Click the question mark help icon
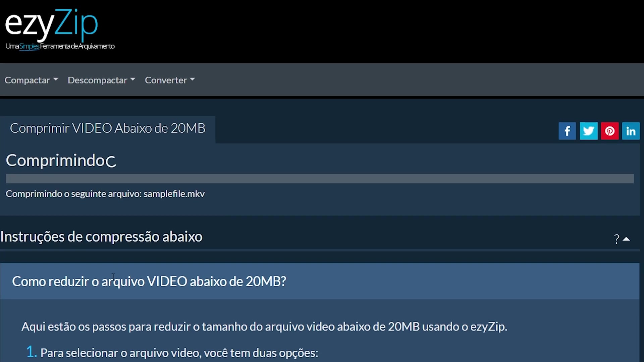 pos(616,239)
